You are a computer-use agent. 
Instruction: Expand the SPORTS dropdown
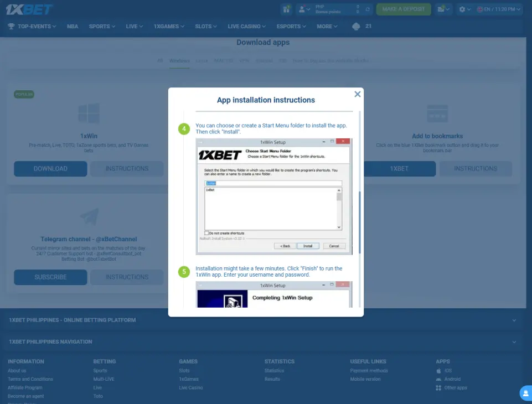pyautogui.click(x=101, y=25)
